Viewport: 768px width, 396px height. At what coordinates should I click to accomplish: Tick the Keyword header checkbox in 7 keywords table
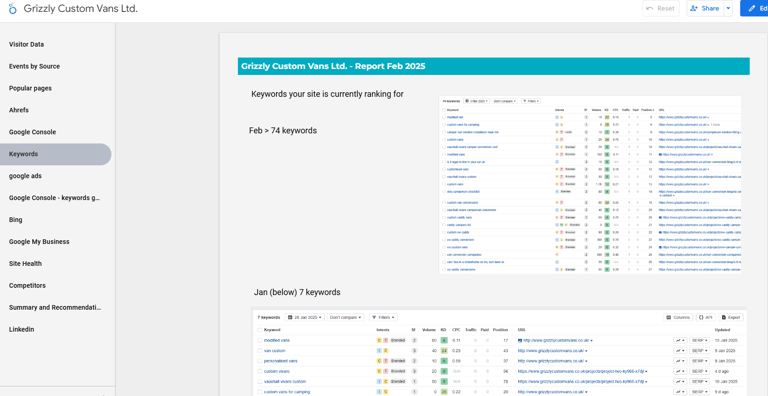click(x=260, y=330)
